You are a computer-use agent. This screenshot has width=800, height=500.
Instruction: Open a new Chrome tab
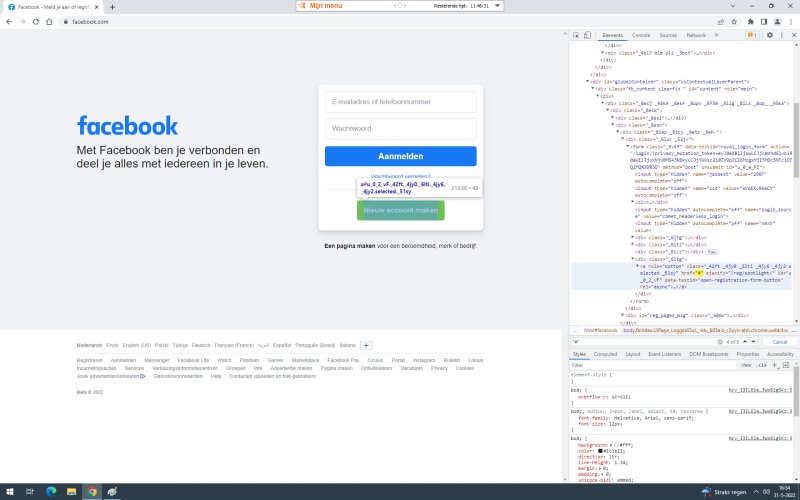click(112, 7)
